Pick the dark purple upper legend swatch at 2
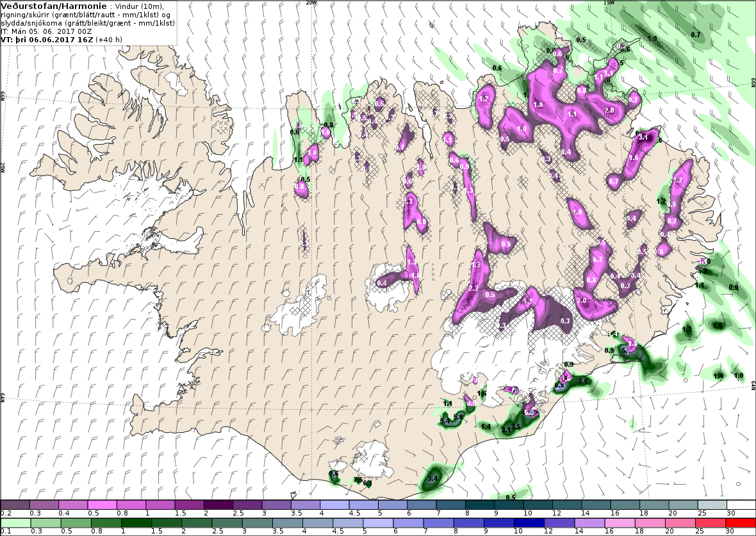Viewport: 756px width, 536px height. click(218, 505)
